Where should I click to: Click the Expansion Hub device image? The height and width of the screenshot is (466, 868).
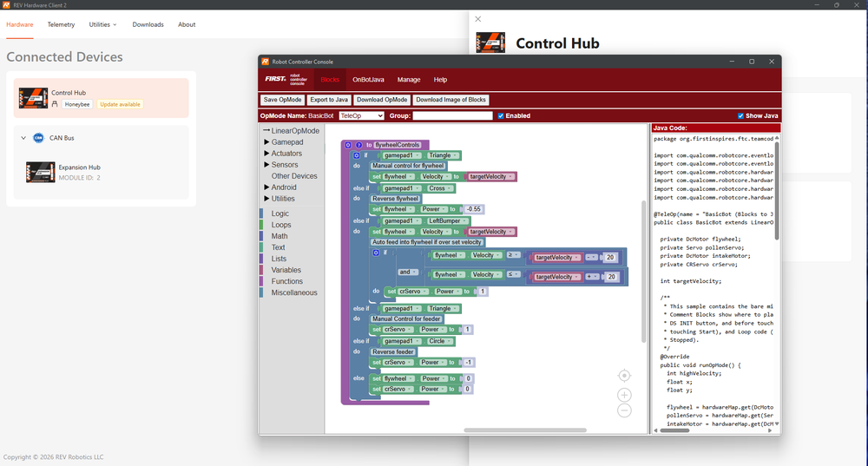(41, 172)
